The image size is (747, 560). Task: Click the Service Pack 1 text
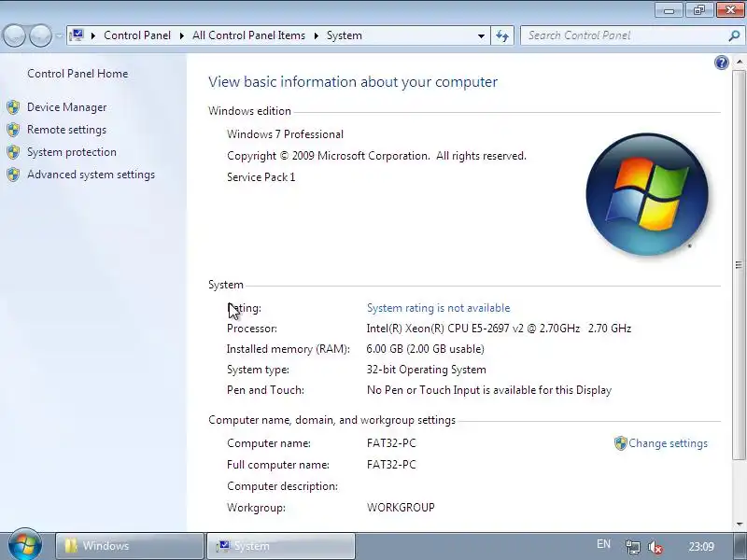261,177
